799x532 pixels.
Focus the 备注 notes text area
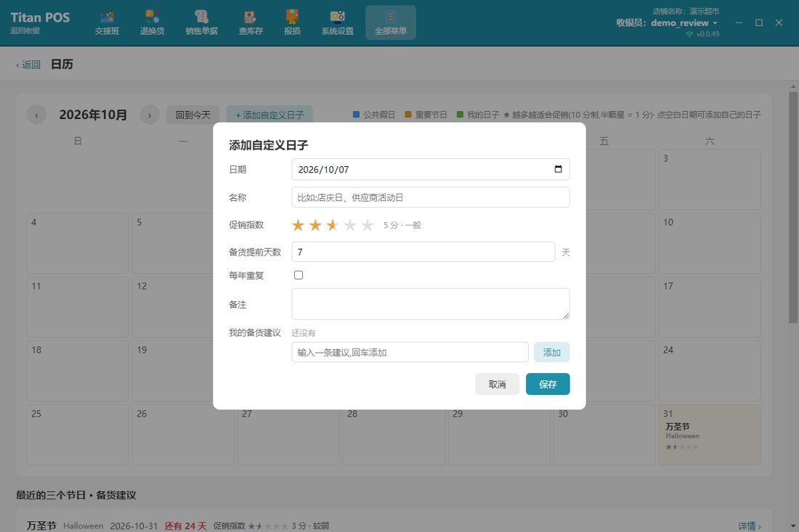431,304
